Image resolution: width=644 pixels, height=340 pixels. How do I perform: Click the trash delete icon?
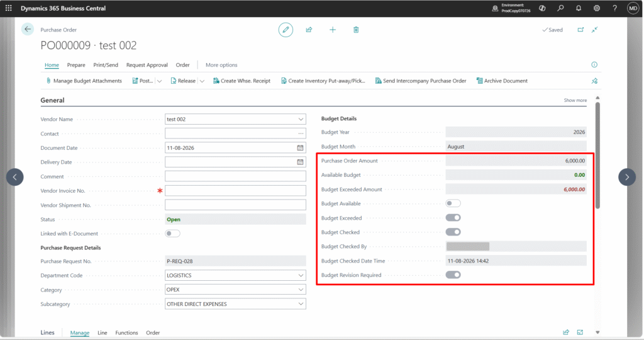pyautogui.click(x=356, y=30)
